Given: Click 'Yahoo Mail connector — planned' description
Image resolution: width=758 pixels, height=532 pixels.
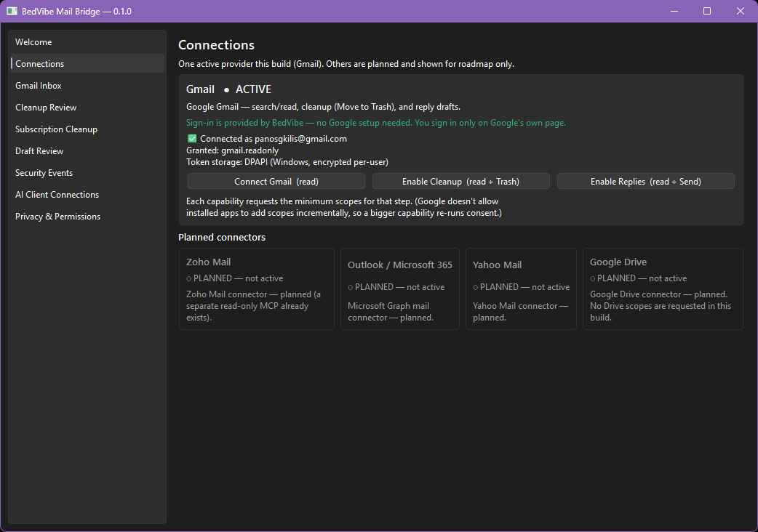Looking at the screenshot, I should tap(520, 312).
